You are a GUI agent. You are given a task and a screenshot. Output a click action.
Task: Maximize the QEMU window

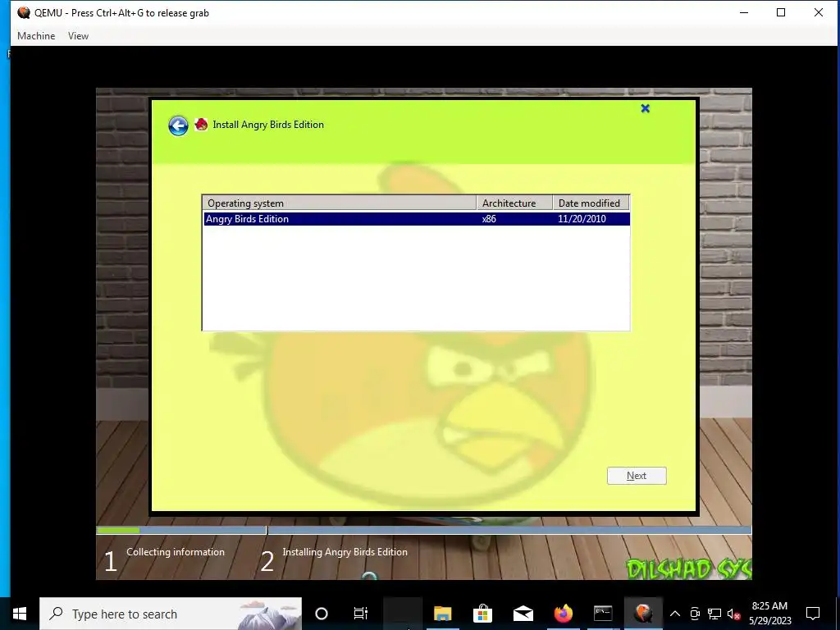(x=781, y=12)
